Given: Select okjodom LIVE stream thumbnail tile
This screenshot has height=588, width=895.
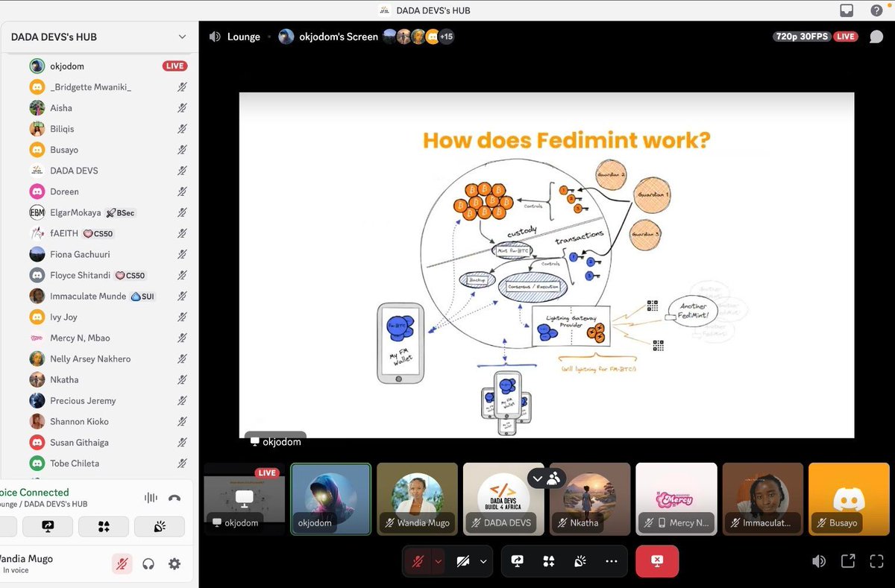Looking at the screenshot, I should click(x=245, y=499).
